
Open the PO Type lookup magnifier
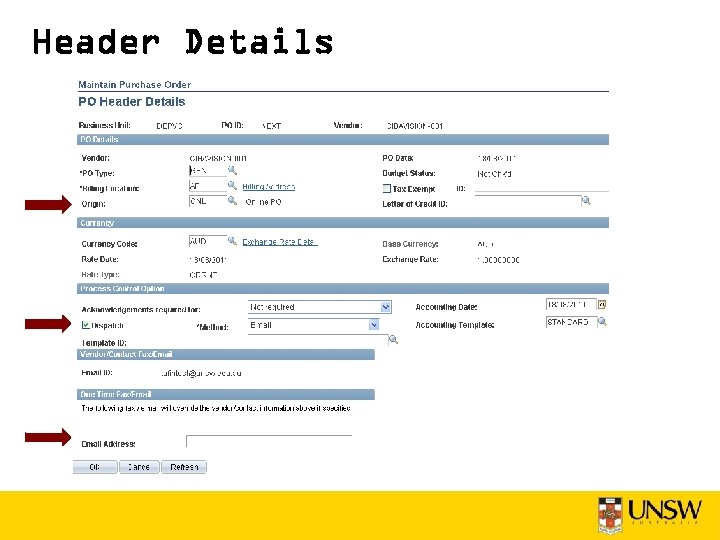(x=232, y=170)
